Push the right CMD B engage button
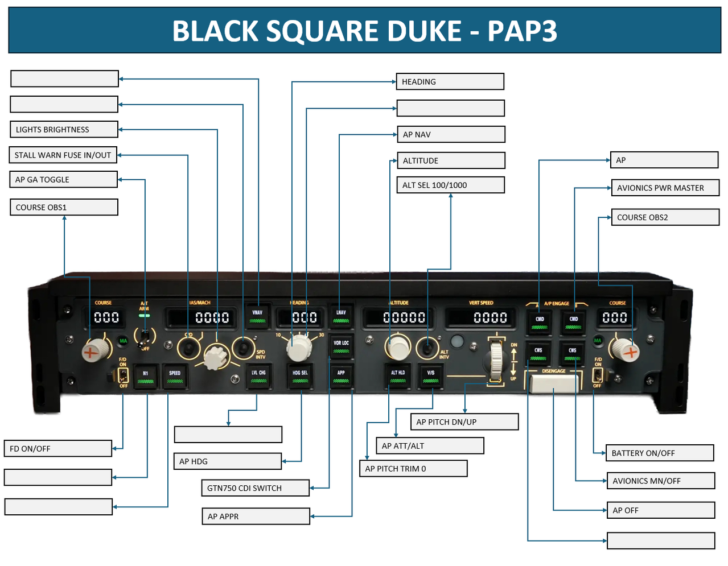Screen dimensions: 728x566 pos(573,323)
